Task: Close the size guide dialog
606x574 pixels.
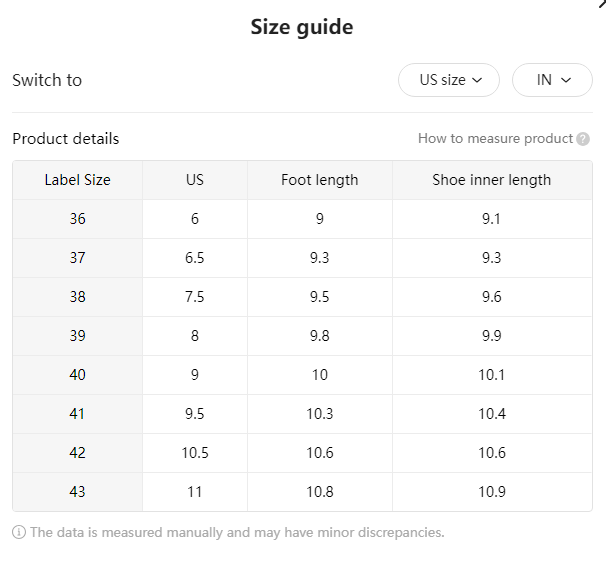Action: pos(602,3)
